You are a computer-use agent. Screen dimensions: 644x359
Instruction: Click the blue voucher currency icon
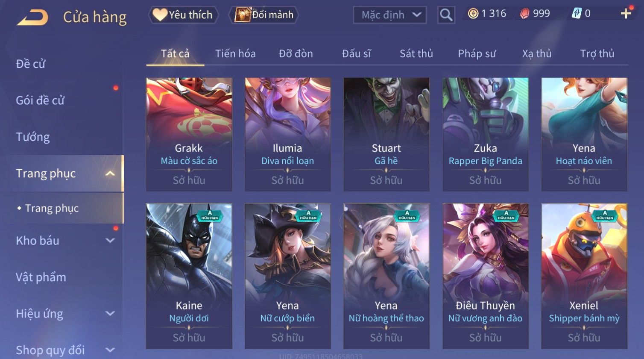pos(577,14)
